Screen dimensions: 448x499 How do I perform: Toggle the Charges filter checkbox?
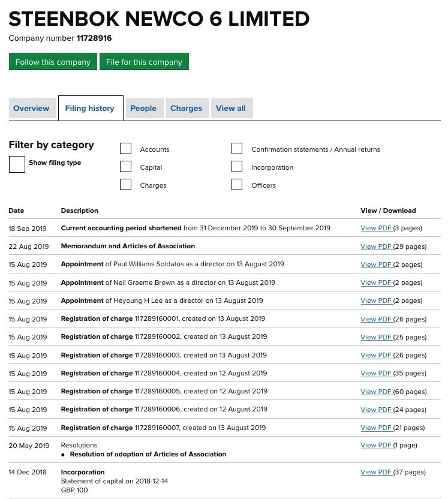126,185
